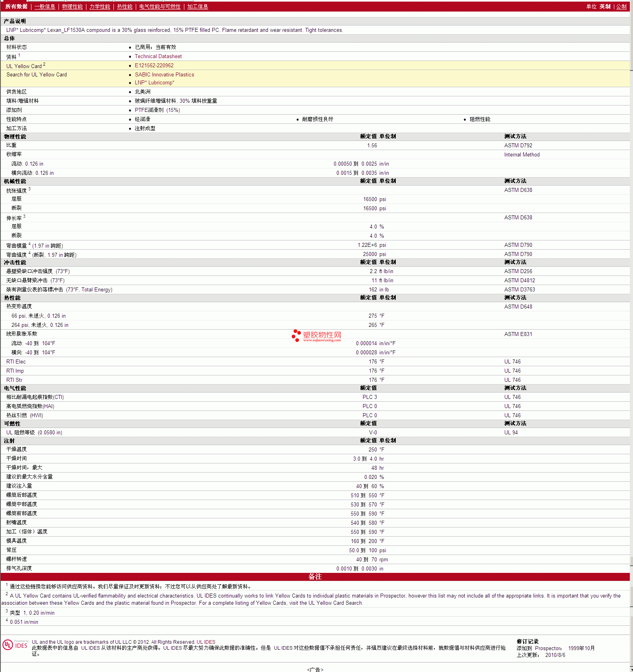Open the 热性能 tab
Image resolution: width=633 pixels, height=672 pixels.
point(125,6)
